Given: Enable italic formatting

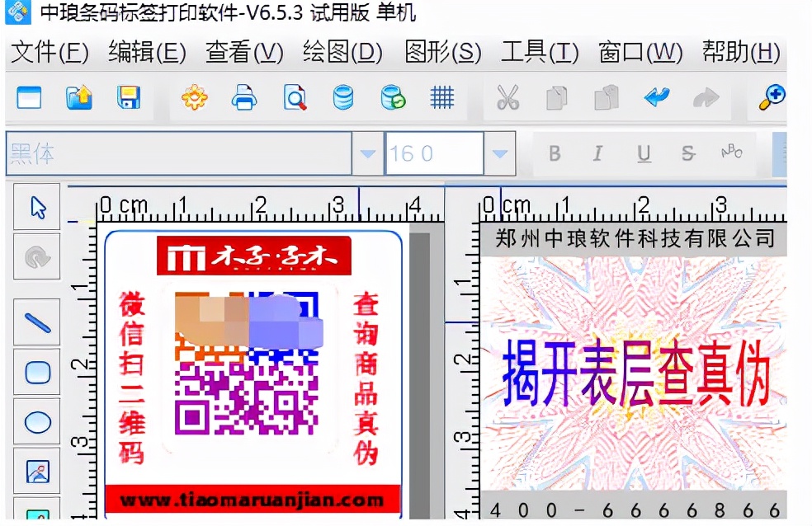Looking at the screenshot, I should tap(598, 153).
